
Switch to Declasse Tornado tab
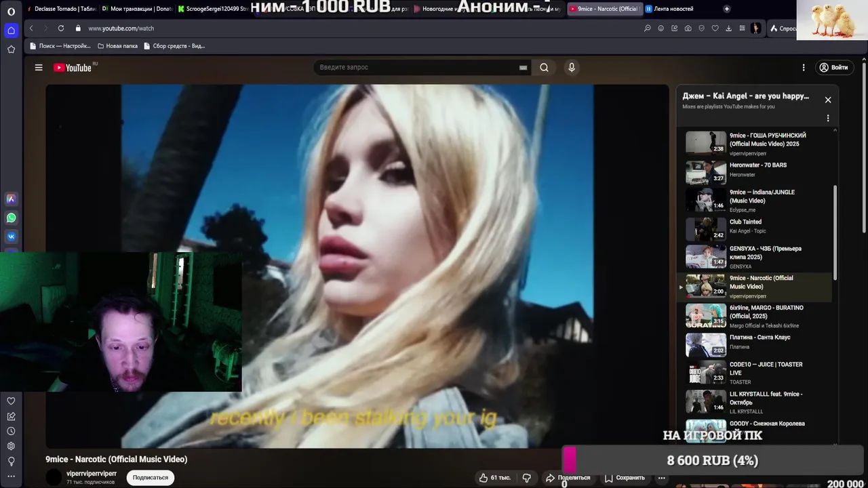point(62,9)
